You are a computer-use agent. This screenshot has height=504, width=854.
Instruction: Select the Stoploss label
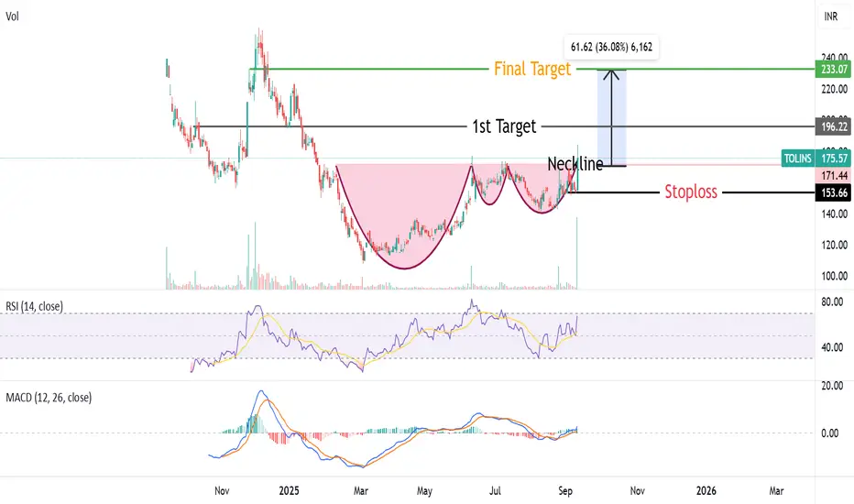pos(691,192)
